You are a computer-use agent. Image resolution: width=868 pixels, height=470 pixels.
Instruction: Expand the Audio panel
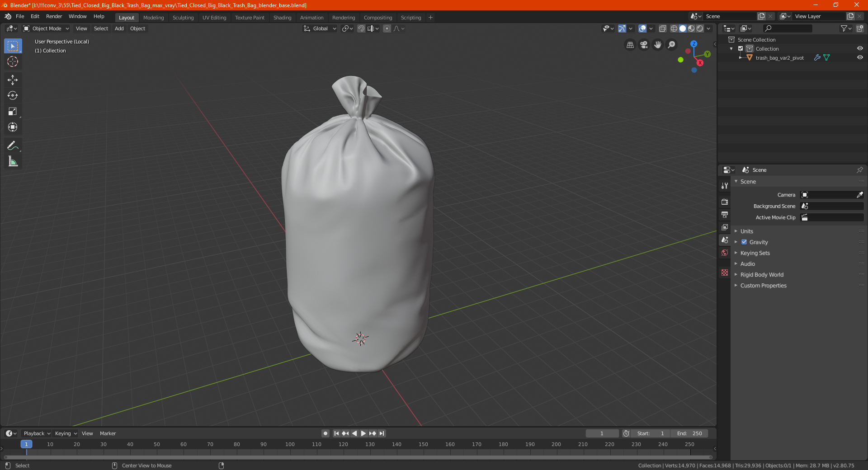(747, 263)
